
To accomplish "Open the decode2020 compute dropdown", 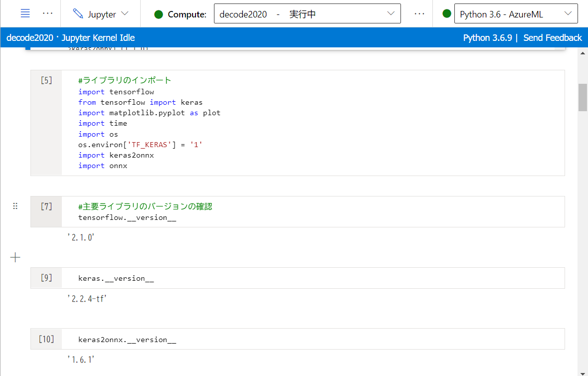I will pos(307,14).
